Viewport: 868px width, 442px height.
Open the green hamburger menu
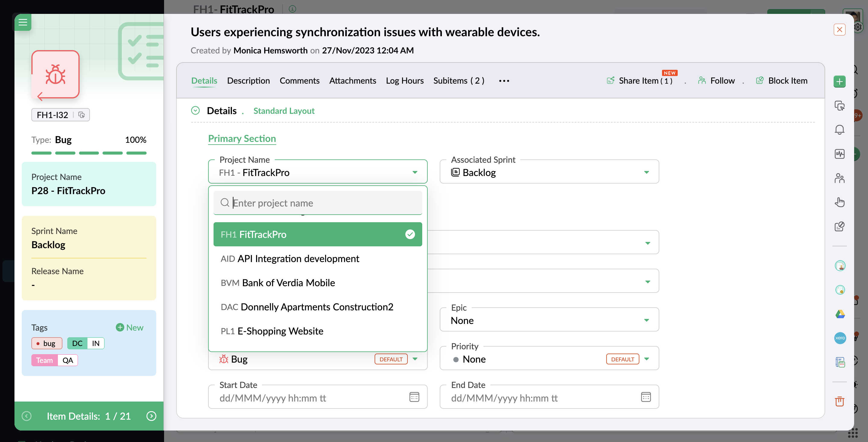click(23, 22)
